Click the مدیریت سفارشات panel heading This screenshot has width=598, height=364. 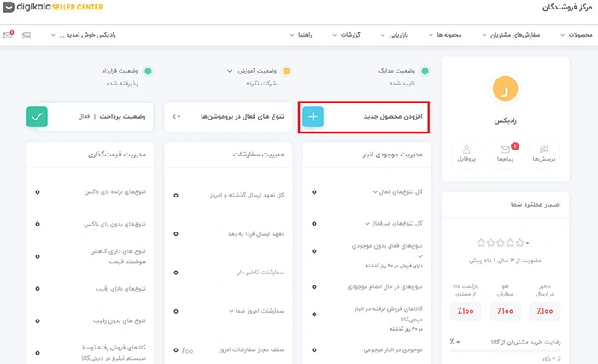coord(259,155)
